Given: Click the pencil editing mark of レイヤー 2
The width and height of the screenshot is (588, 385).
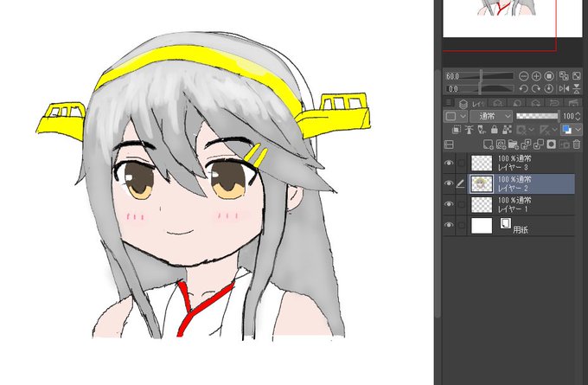Looking at the screenshot, I should pos(461,183).
